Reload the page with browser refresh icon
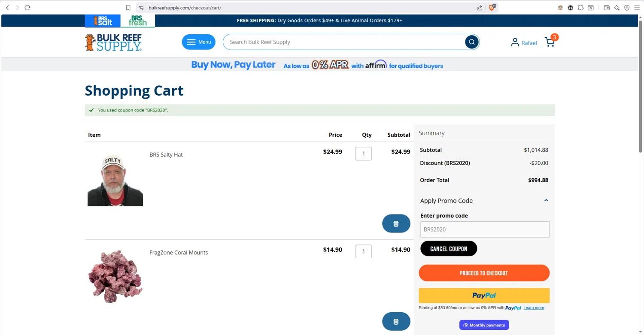Image resolution: width=644 pixels, height=335 pixels. 27,8
